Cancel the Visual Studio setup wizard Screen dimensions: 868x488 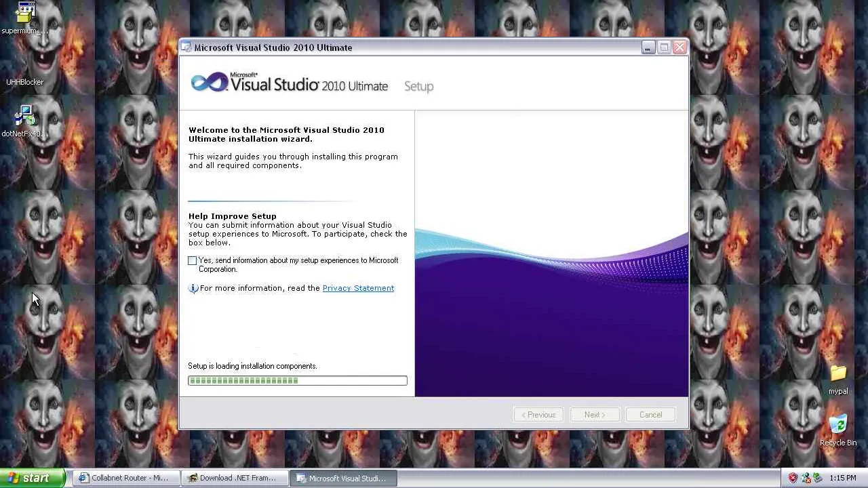click(650, 415)
